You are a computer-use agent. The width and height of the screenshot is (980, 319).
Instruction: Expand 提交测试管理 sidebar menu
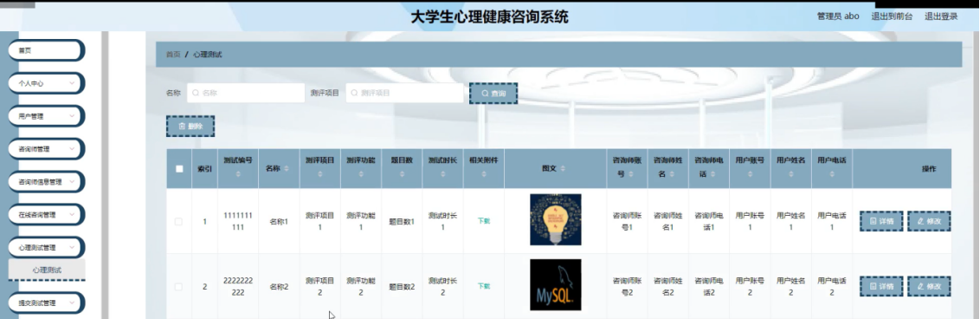coord(46,303)
